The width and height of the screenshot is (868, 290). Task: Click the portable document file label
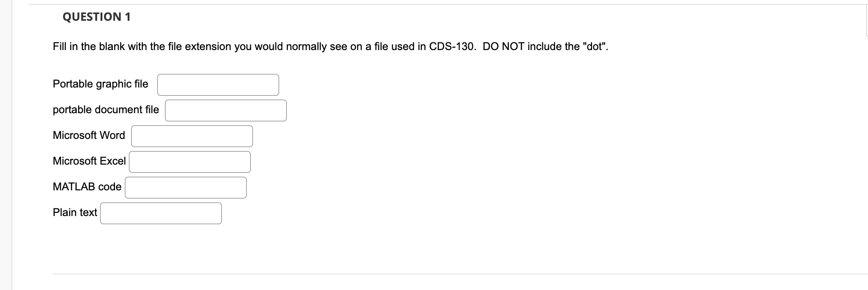(106, 110)
